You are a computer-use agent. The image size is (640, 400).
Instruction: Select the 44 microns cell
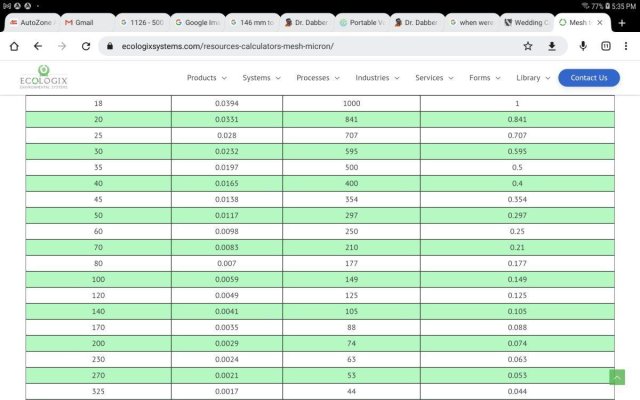coord(351,391)
